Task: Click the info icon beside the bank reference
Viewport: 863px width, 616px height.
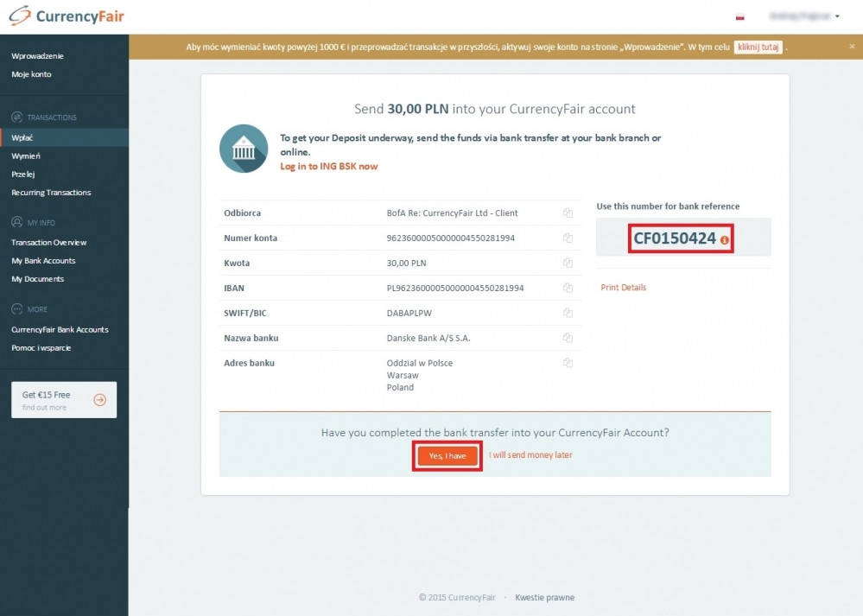Action: tap(724, 240)
